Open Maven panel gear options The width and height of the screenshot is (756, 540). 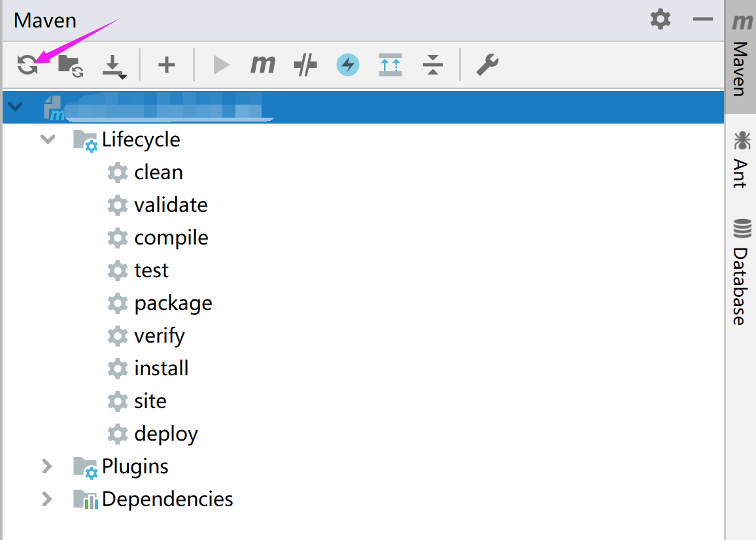point(660,20)
